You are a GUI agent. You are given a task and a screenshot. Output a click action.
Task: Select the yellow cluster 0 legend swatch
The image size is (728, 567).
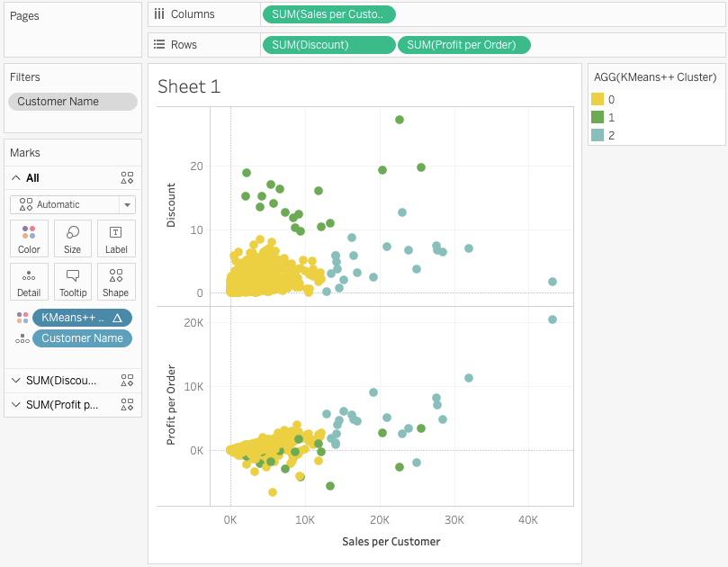point(598,99)
